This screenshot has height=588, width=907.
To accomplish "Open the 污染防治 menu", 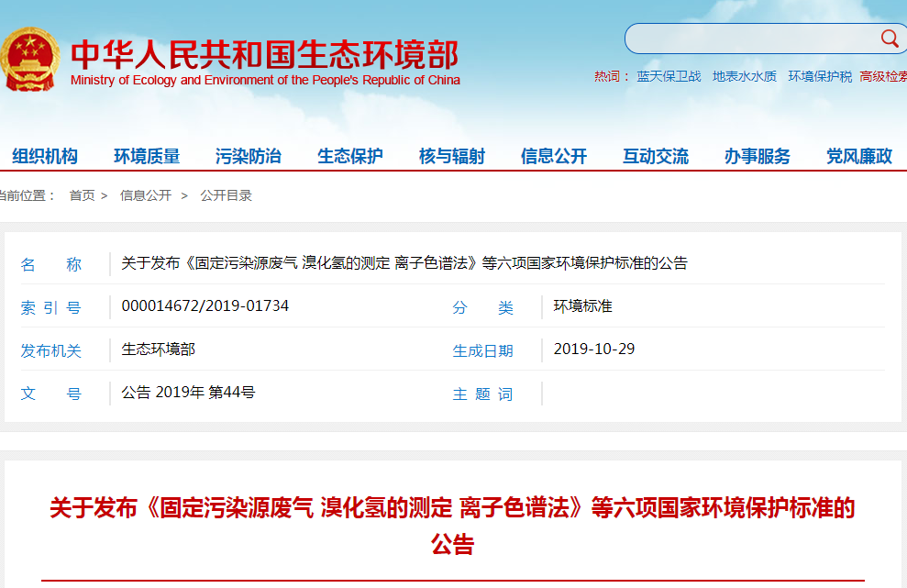I will [249, 156].
